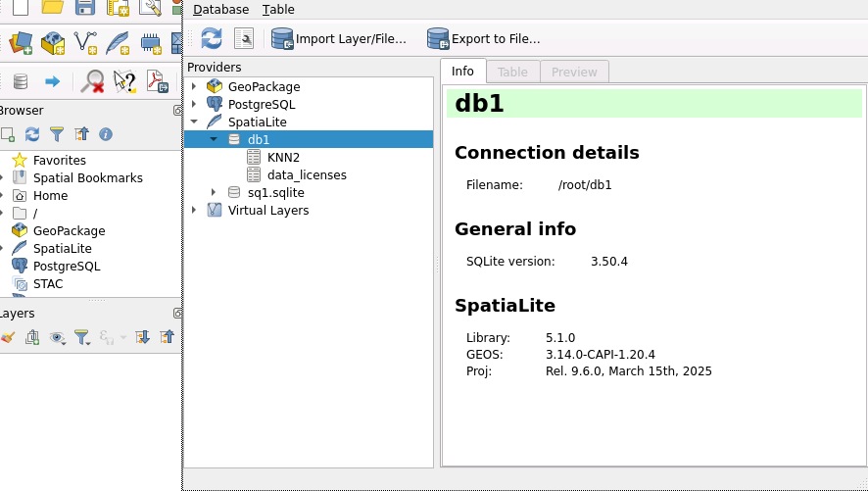Click Import Layer/File button
Image resolution: width=868 pixels, height=491 pixels.
(x=339, y=39)
